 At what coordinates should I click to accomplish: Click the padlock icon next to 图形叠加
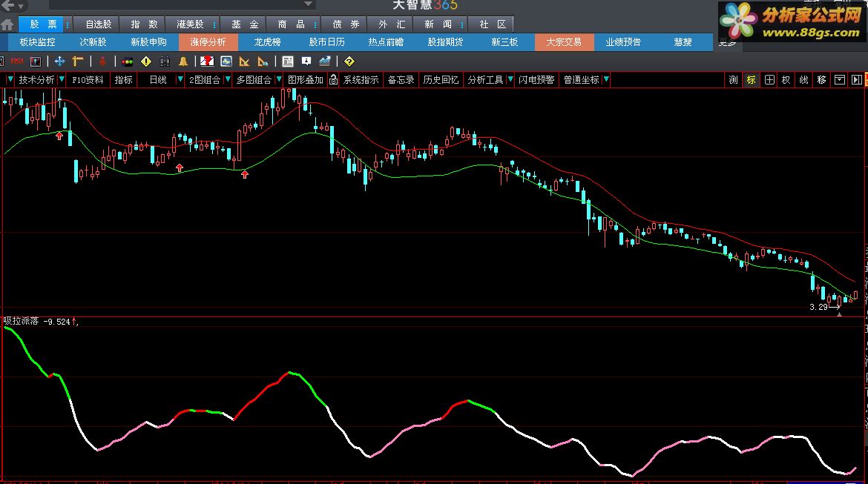pos(333,80)
